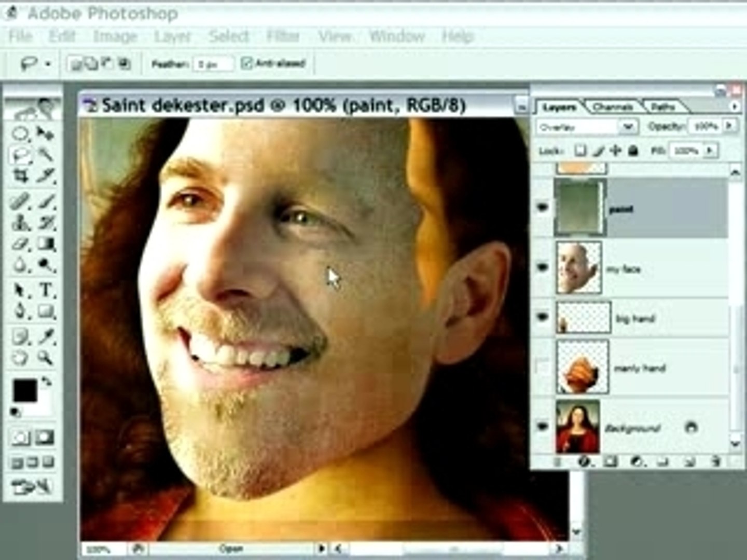Image resolution: width=747 pixels, height=560 pixels.
Task: Open the Opacity slider arrow
Action: [x=729, y=126]
